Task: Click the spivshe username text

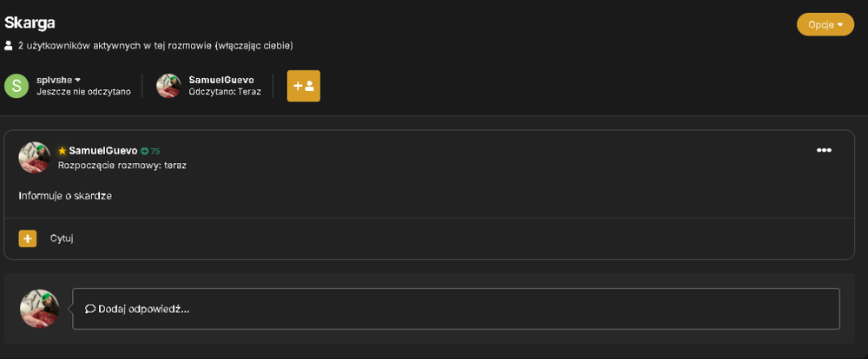Action: tap(54, 80)
